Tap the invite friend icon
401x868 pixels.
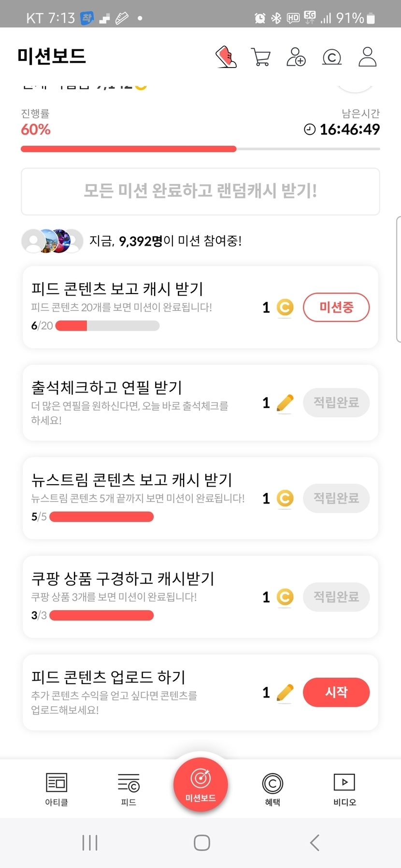click(296, 57)
